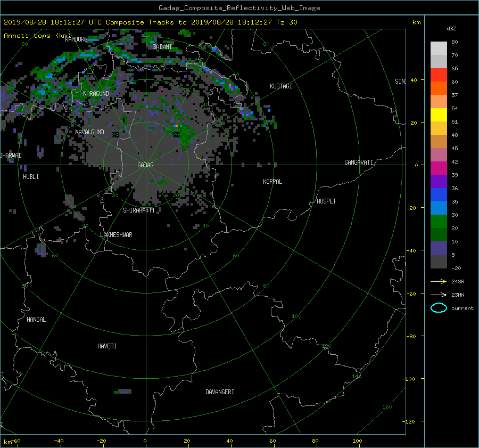Pick the bright green 30–20 dBZ swatch
This screenshot has width=479, height=448.
[439, 221]
